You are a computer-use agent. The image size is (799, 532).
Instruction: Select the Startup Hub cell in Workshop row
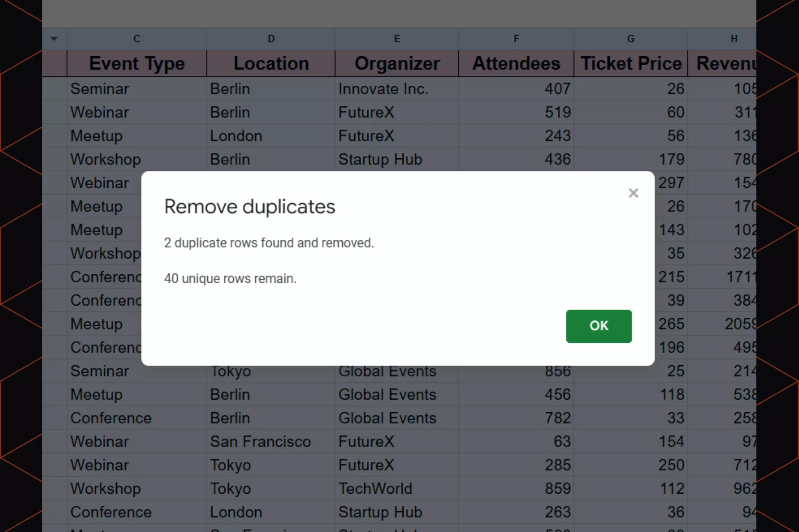(380, 159)
